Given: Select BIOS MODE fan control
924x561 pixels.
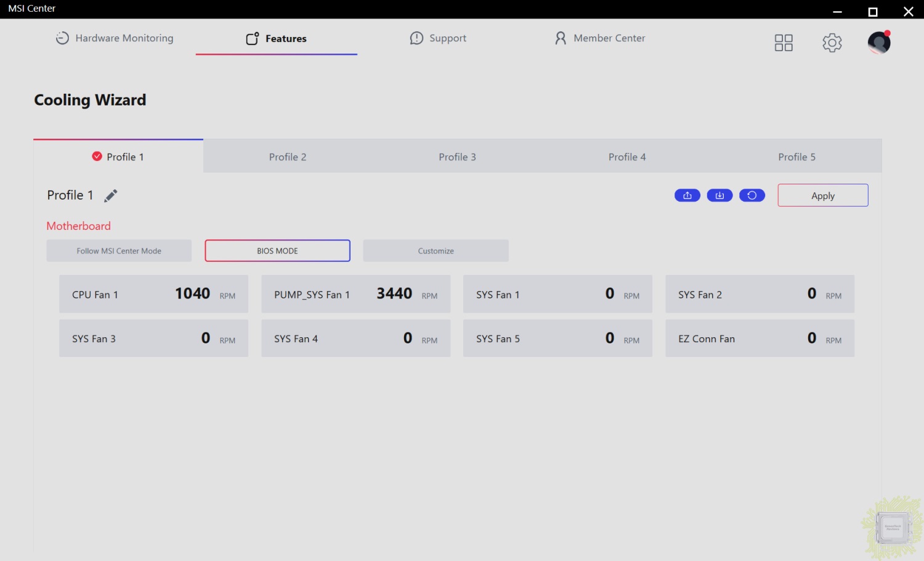Looking at the screenshot, I should pyautogui.click(x=277, y=251).
